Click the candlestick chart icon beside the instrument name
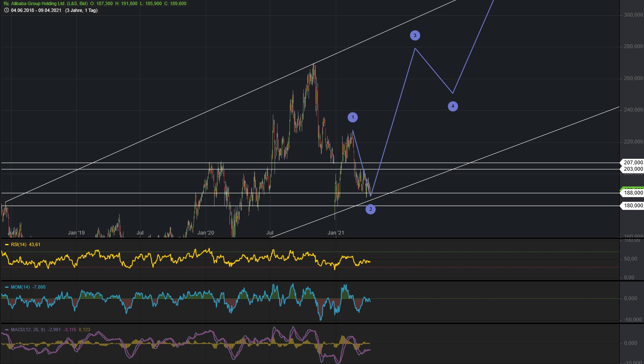This screenshot has width=644, height=364. pos(6,3)
